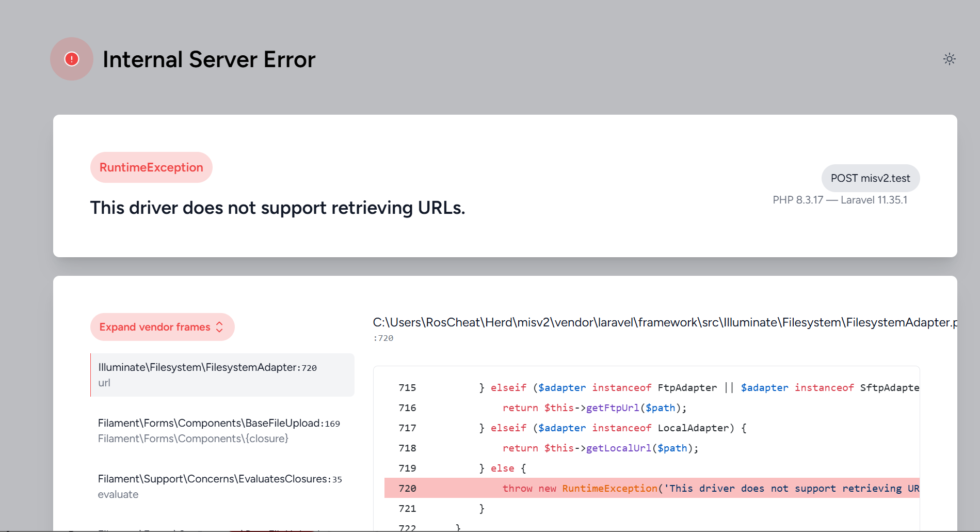Select the EvaluatesClosures:35 evaluate frame
The image size is (980, 532).
pyautogui.click(x=222, y=487)
